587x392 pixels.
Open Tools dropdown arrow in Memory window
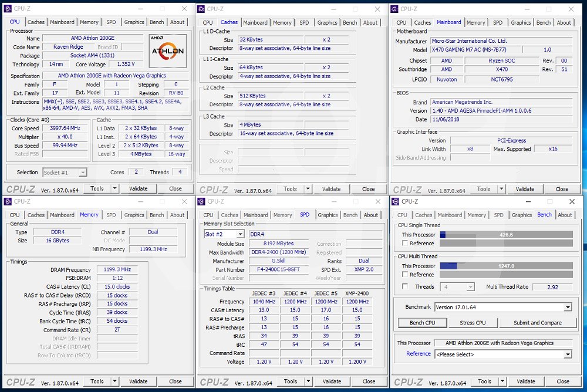tap(115, 381)
